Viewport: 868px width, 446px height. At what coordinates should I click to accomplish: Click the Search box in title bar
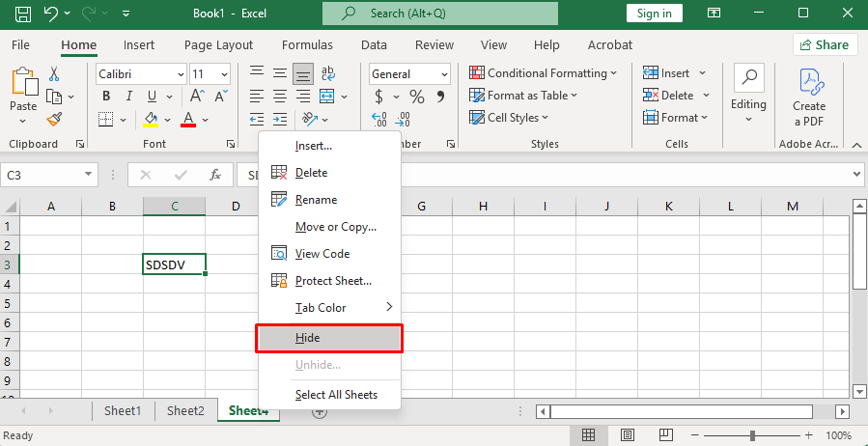pos(439,14)
